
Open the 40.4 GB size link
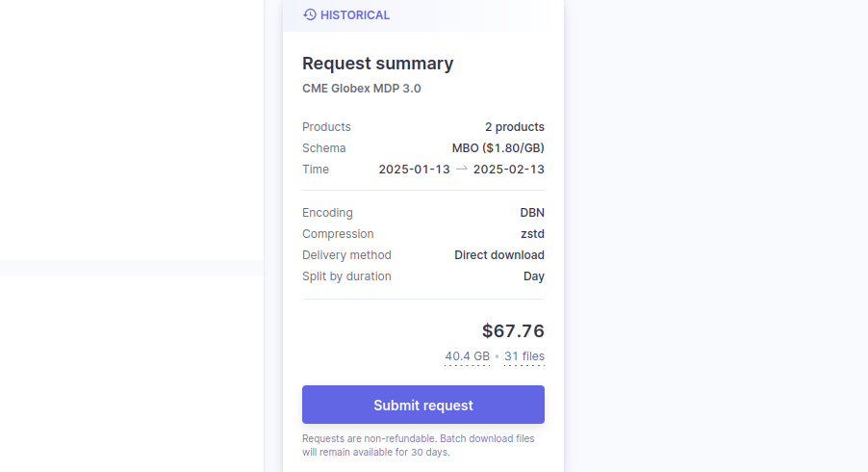[x=467, y=356]
